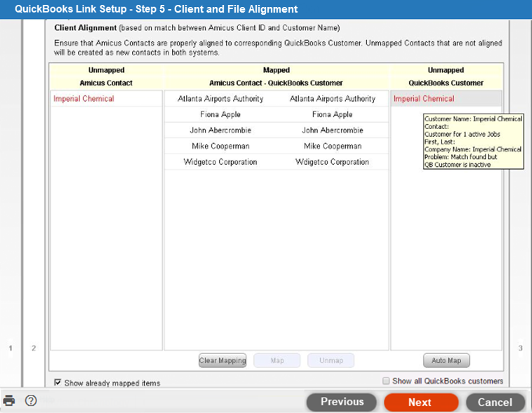The image size is (532, 413).
Task: Go to step 1 marker
Action: 11,348
